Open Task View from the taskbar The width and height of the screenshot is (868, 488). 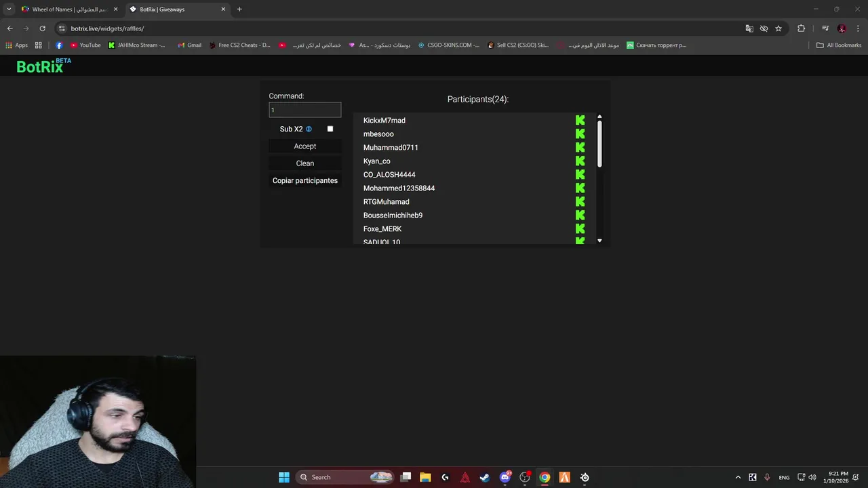click(406, 477)
